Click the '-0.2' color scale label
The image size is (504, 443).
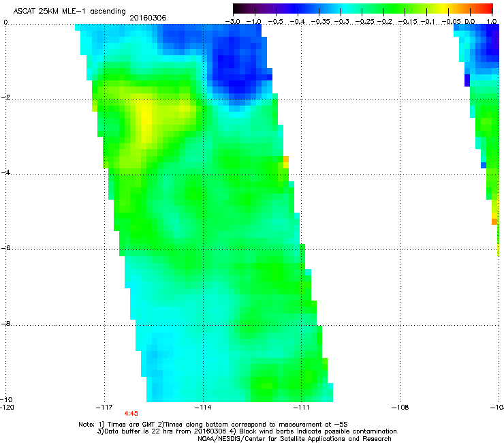pos(385,22)
